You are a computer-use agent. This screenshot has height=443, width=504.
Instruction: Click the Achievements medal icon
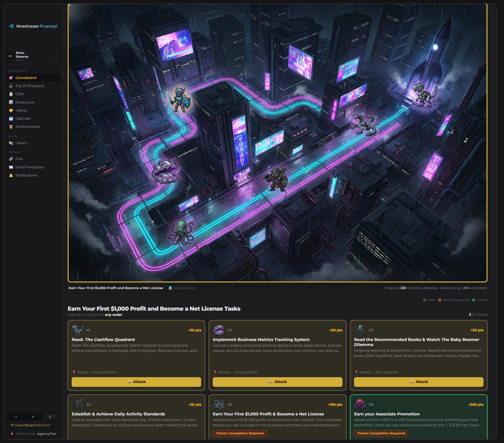pyautogui.click(x=11, y=127)
